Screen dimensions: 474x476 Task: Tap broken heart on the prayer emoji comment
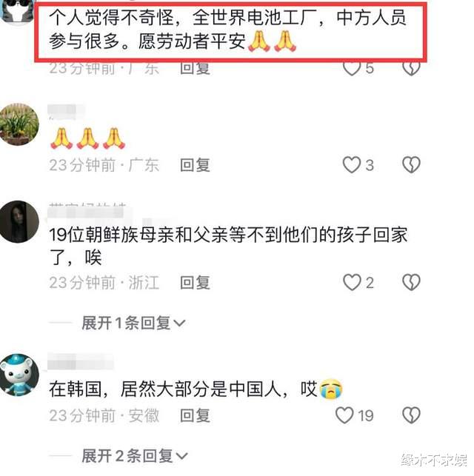[x=411, y=165]
